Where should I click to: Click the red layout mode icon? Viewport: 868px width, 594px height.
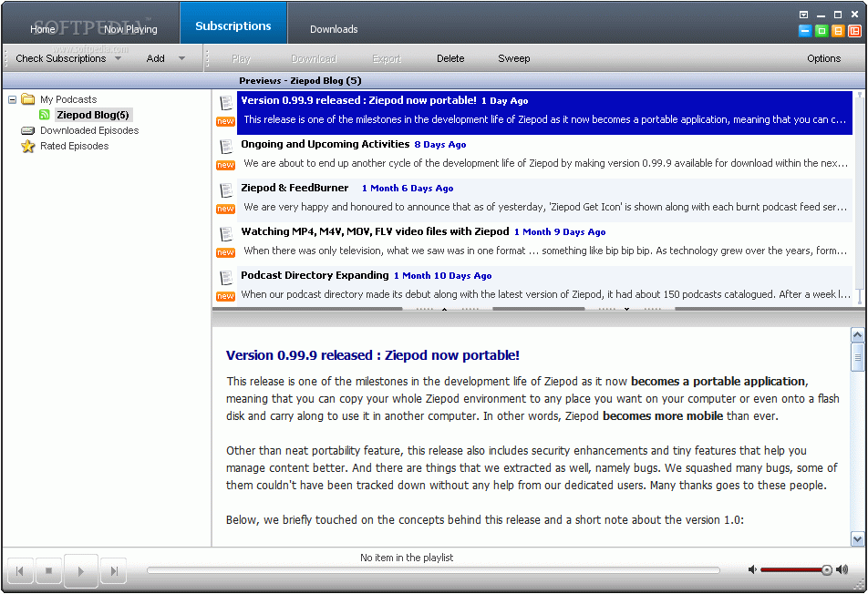click(854, 32)
